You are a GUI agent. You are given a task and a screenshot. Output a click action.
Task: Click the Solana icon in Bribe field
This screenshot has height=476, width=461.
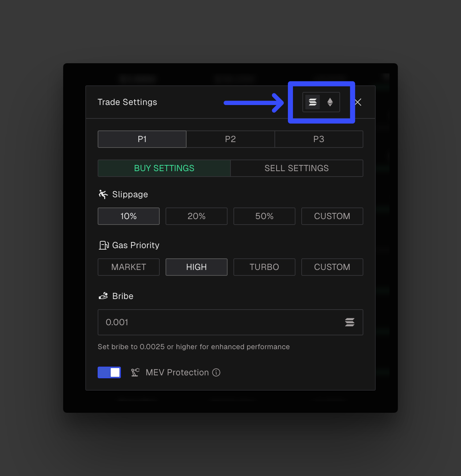(350, 322)
